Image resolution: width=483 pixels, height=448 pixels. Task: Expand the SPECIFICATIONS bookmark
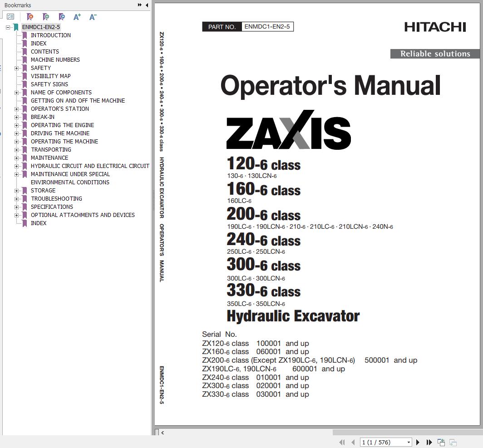click(17, 207)
